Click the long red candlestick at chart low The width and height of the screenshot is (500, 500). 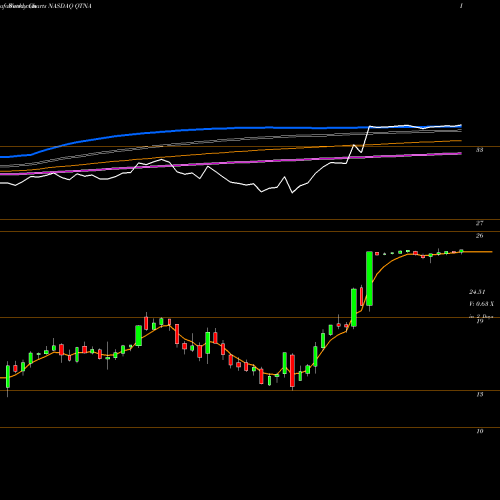pos(292,371)
